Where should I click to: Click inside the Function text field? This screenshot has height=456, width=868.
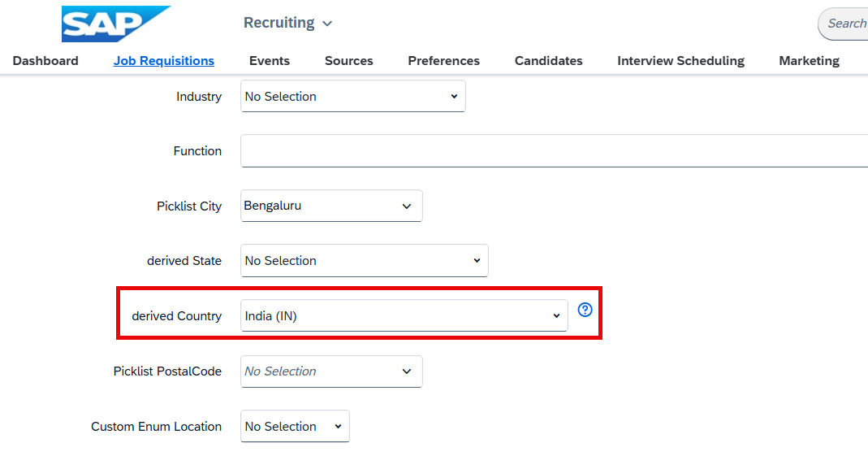pos(554,150)
